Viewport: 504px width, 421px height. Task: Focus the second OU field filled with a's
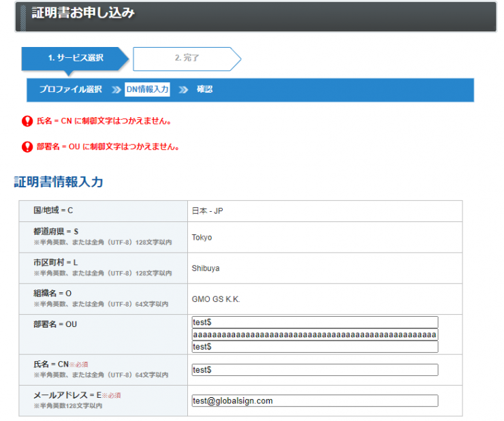click(315, 334)
